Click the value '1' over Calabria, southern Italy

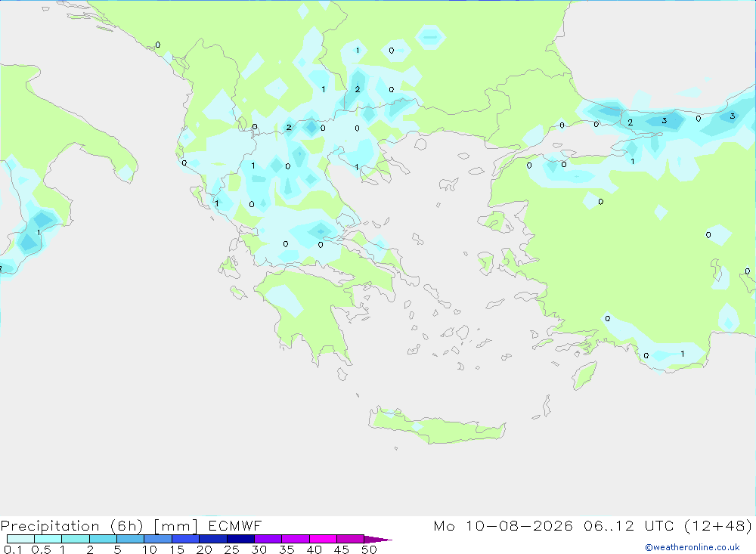coord(39,233)
